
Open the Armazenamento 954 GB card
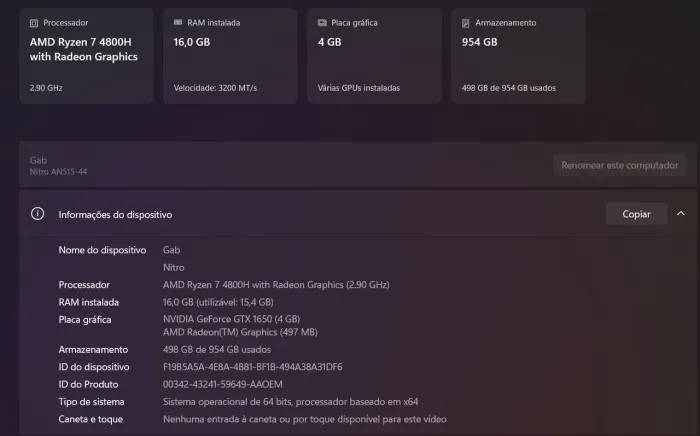click(518, 56)
